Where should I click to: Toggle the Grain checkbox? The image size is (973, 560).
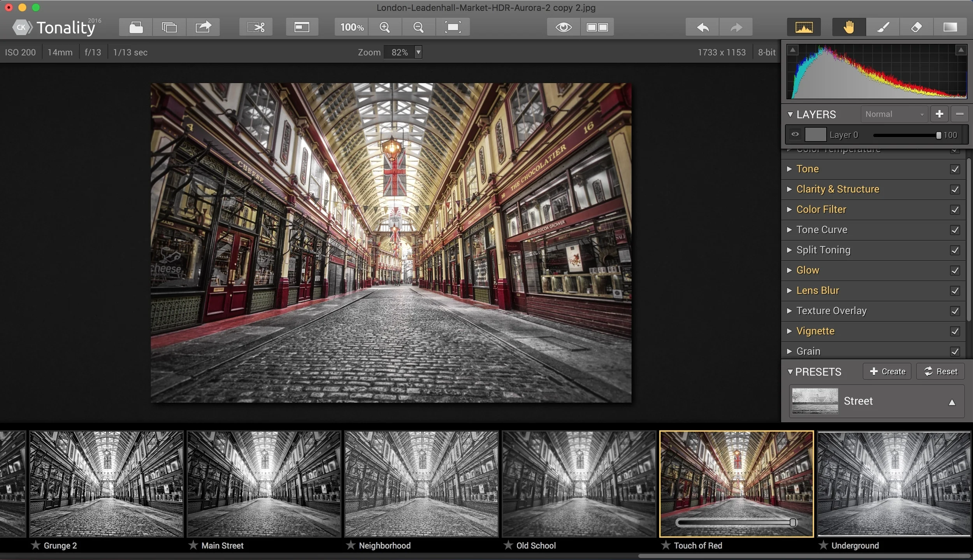(x=955, y=351)
